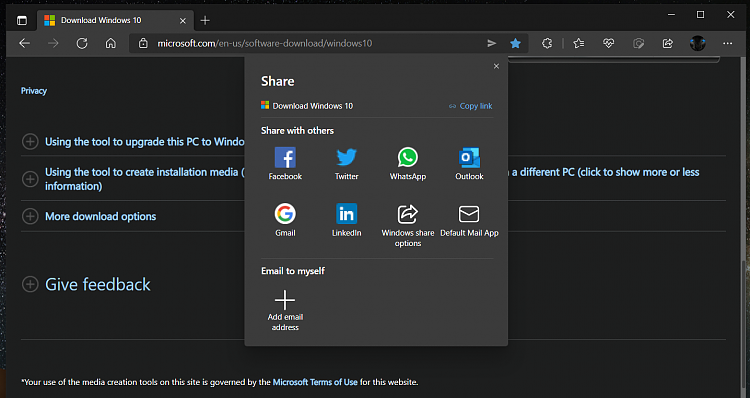Send this page arrow icon in address bar
The height and width of the screenshot is (398, 750).
tap(492, 44)
